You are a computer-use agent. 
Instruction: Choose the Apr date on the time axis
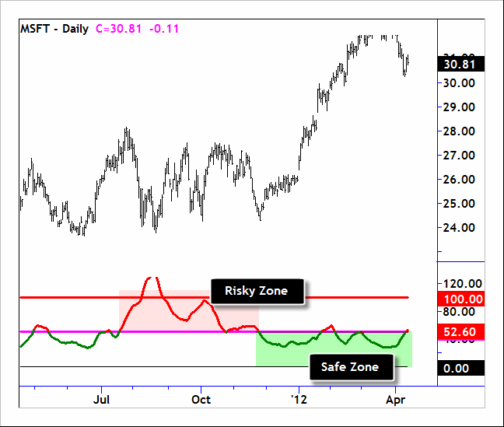(396, 400)
